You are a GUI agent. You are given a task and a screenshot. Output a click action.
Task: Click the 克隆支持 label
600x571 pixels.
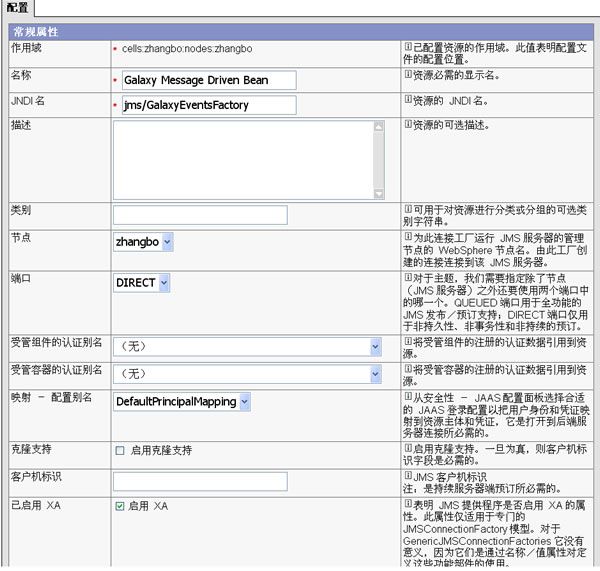coord(31,449)
